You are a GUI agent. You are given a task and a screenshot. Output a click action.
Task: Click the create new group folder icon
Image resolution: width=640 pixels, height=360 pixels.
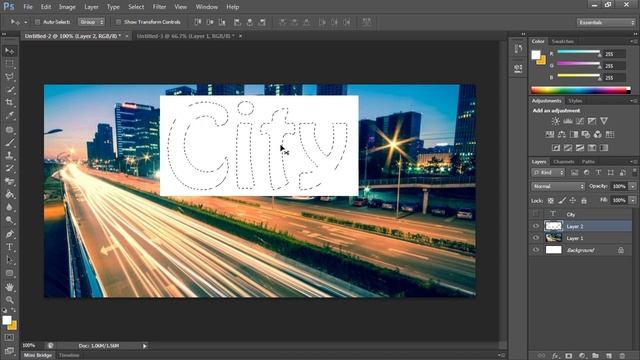point(595,356)
